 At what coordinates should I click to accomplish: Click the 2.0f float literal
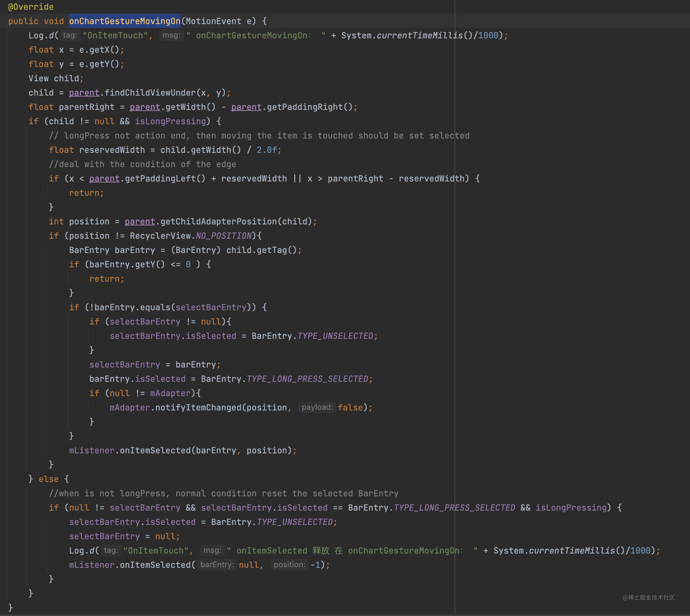267,150
